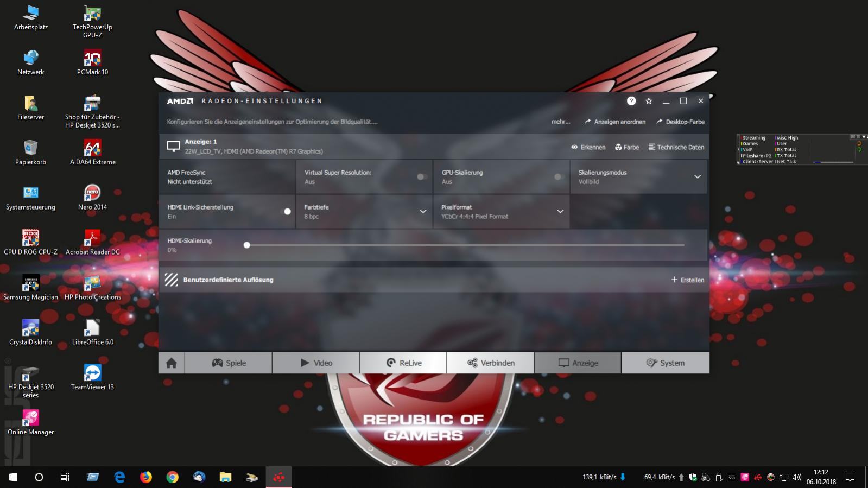Select CrystalDiskInfo desktop icon
Viewport: 868px width, 488px height.
31,332
